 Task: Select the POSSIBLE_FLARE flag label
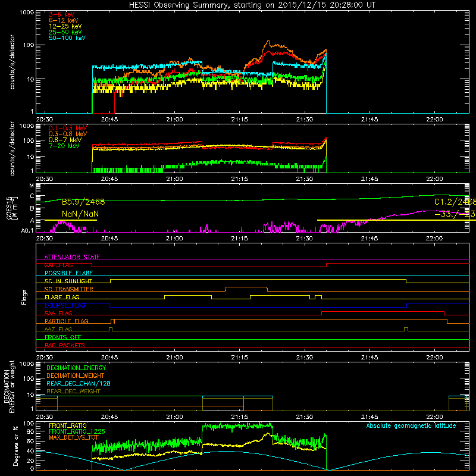click(68, 273)
